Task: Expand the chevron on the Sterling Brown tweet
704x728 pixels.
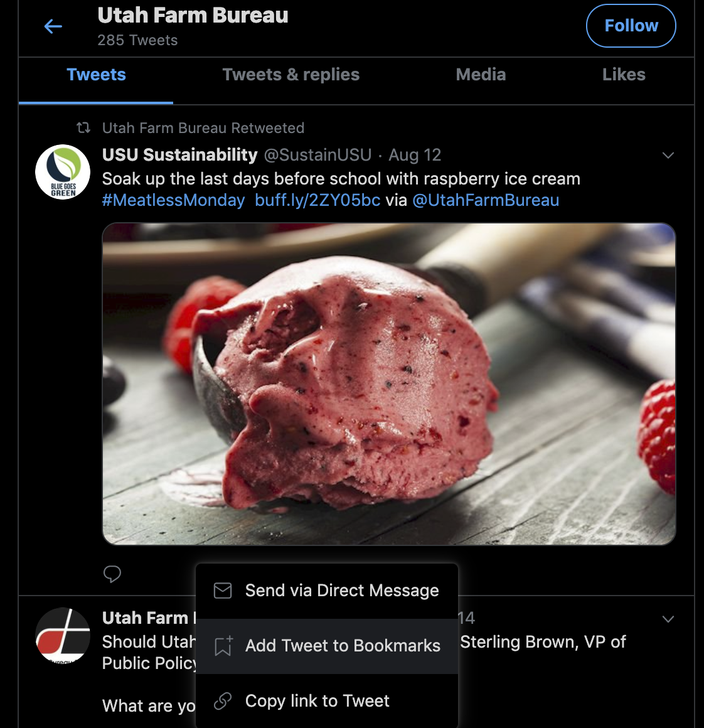Action: 668,619
